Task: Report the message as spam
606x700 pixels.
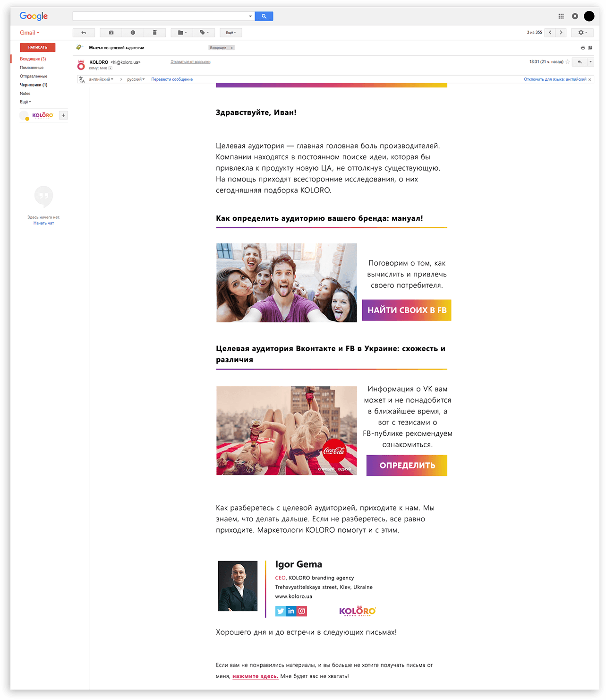Action: pyautogui.click(x=133, y=33)
